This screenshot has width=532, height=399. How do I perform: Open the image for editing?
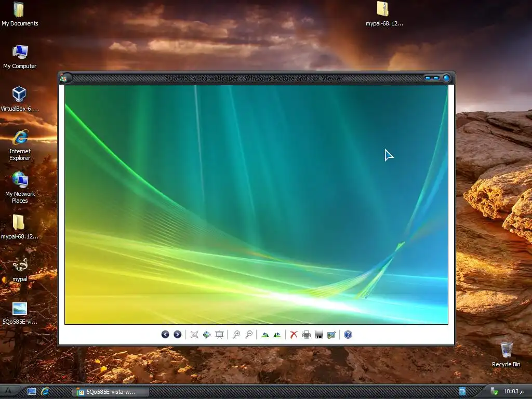(331, 335)
